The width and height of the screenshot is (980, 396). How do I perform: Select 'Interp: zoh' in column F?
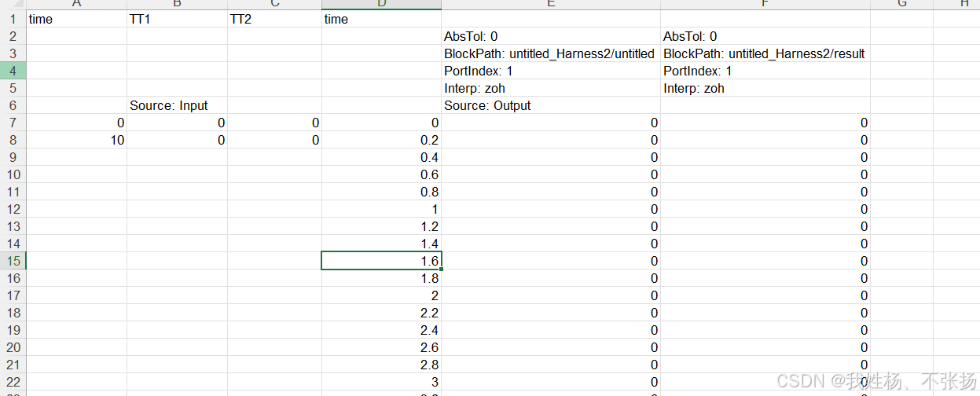point(765,88)
